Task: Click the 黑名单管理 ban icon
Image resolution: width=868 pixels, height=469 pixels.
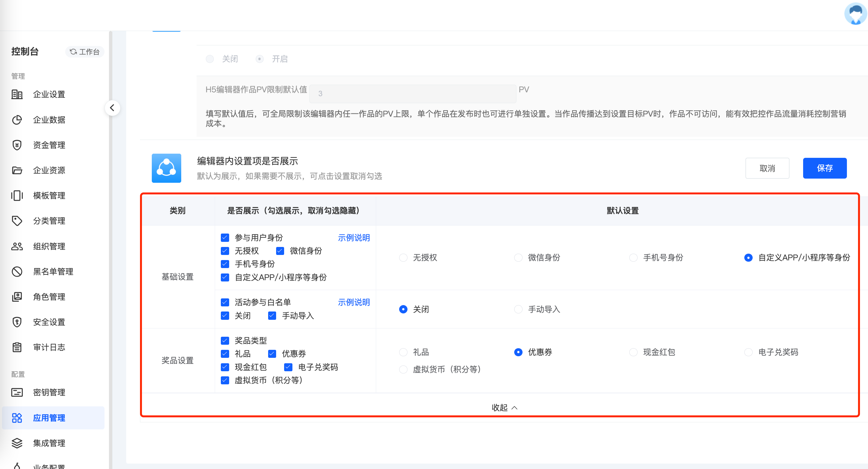Action: [17, 272]
